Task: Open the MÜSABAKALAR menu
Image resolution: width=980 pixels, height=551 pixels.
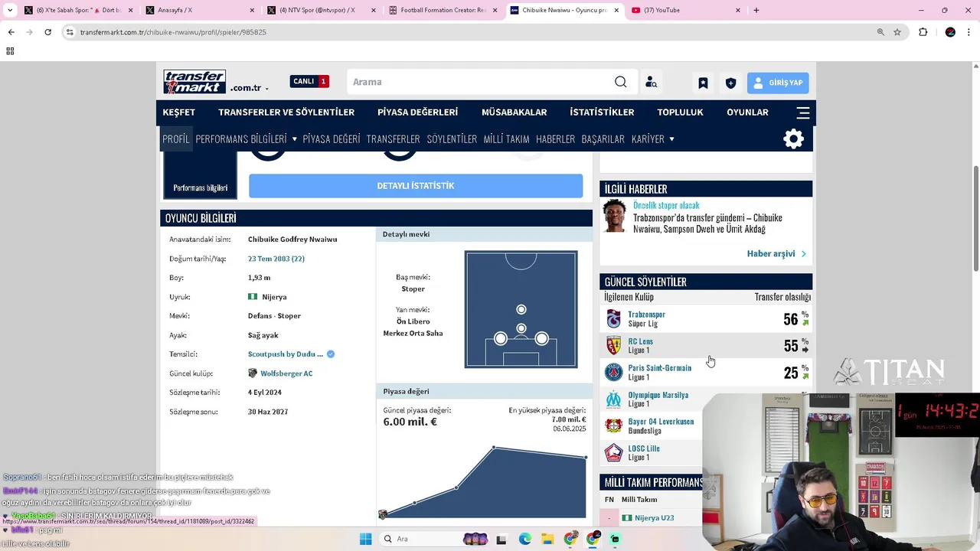Action: (514, 112)
